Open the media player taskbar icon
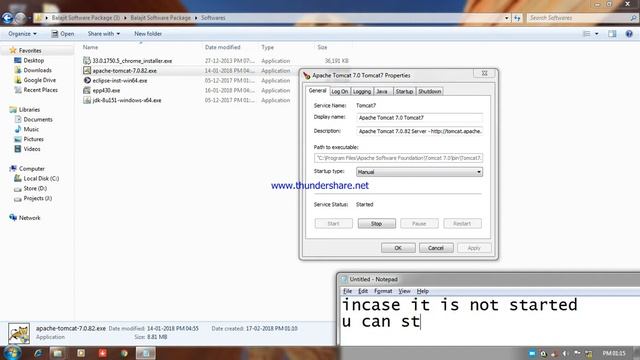This screenshot has height=360, width=640. (81, 353)
